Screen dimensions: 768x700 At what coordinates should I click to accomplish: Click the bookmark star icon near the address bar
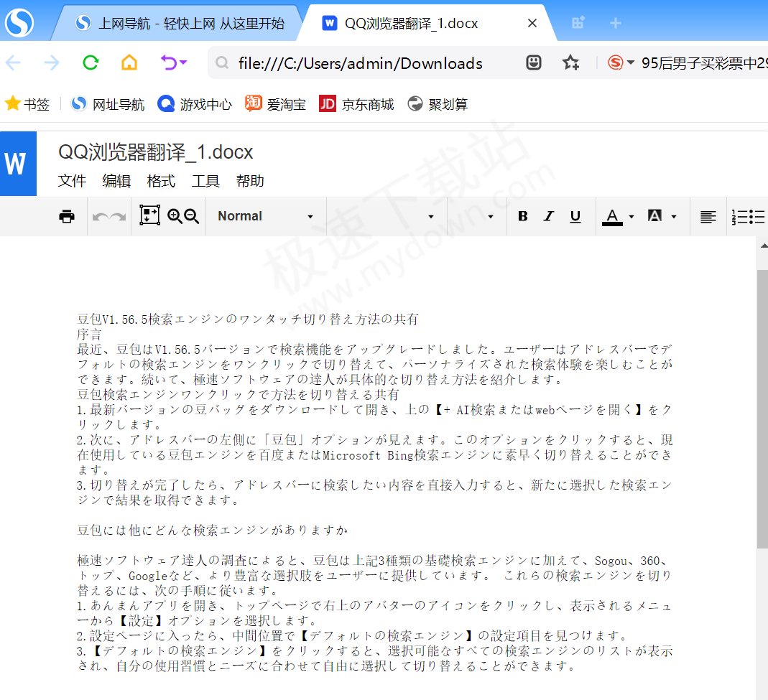pos(570,63)
